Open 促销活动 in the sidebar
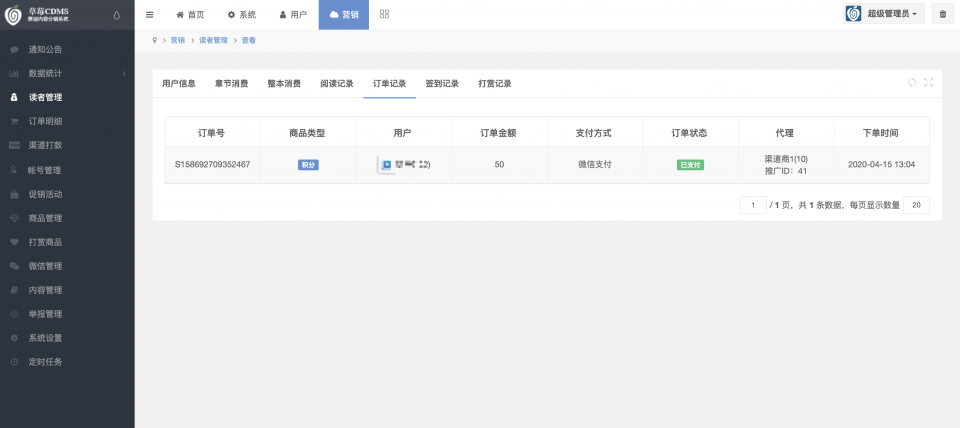The height and width of the screenshot is (428, 960). (67, 193)
